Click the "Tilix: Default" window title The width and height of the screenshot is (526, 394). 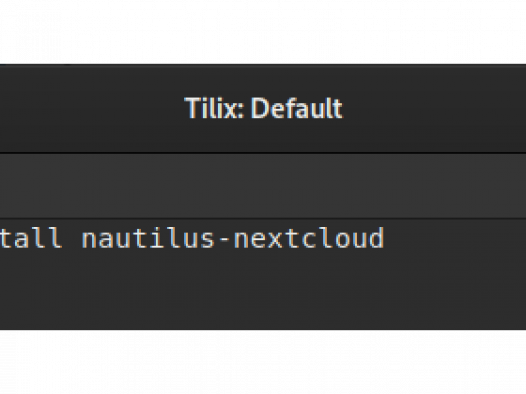(264, 108)
